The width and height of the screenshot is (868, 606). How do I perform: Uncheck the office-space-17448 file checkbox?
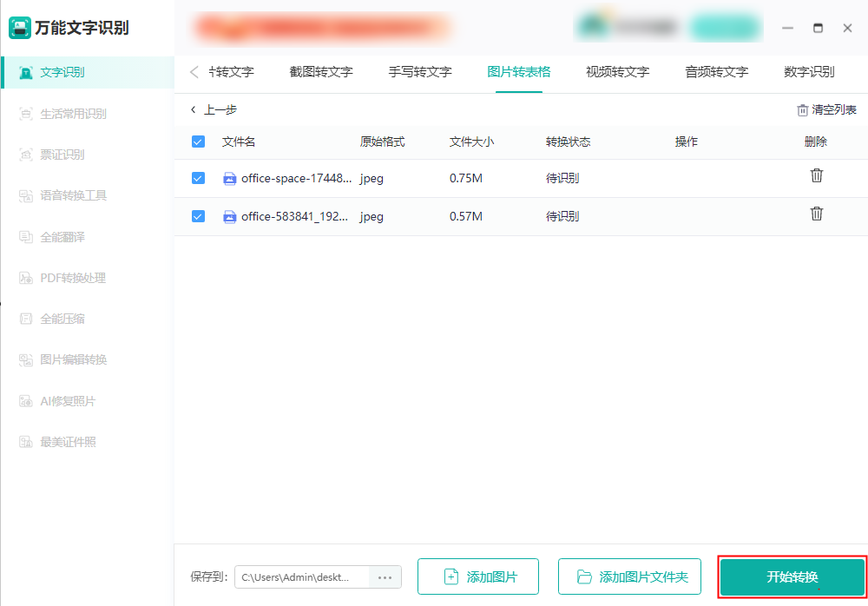[198, 178]
